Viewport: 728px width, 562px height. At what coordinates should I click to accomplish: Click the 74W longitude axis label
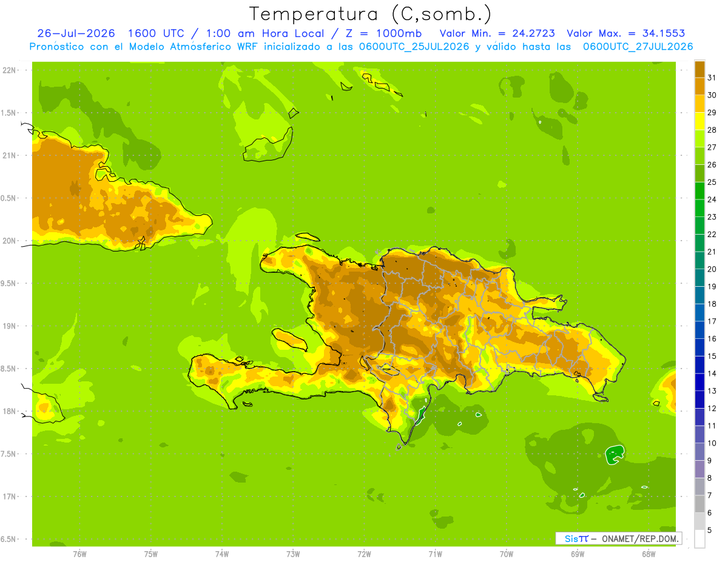tap(221, 554)
